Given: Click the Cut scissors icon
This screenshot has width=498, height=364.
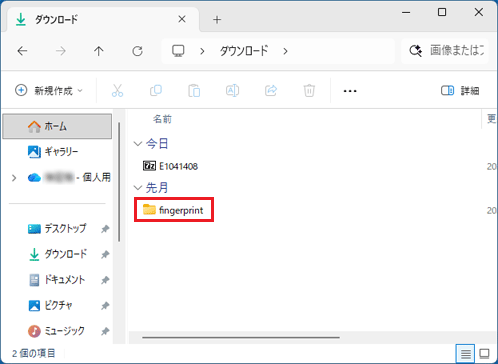Looking at the screenshot, I should (117, 90).
